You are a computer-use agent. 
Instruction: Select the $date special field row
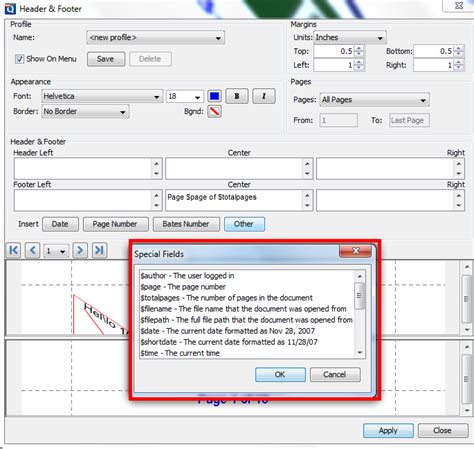point(247,331)
